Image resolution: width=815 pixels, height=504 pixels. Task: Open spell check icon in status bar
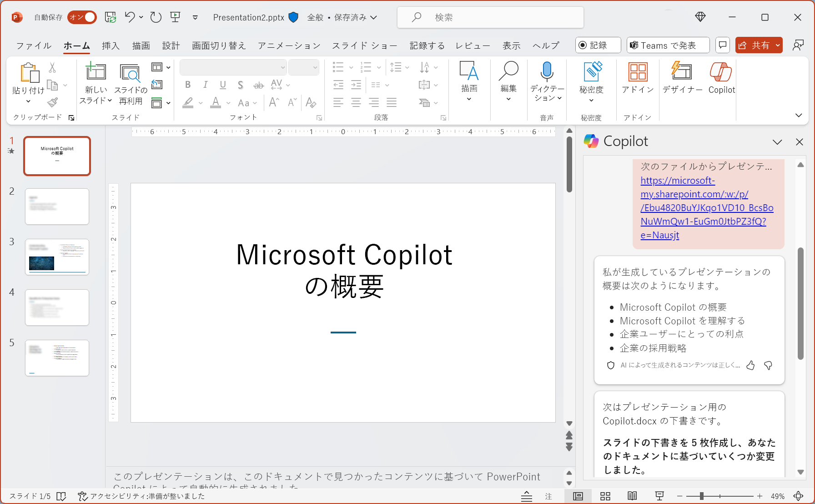click(x=61, y=496)
